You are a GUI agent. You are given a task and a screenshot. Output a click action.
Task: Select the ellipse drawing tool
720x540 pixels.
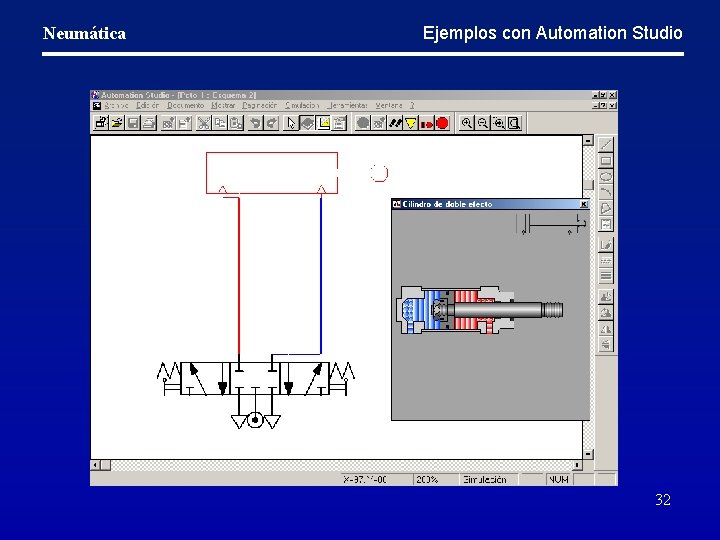pyautogui.click(x=606, y=177)
